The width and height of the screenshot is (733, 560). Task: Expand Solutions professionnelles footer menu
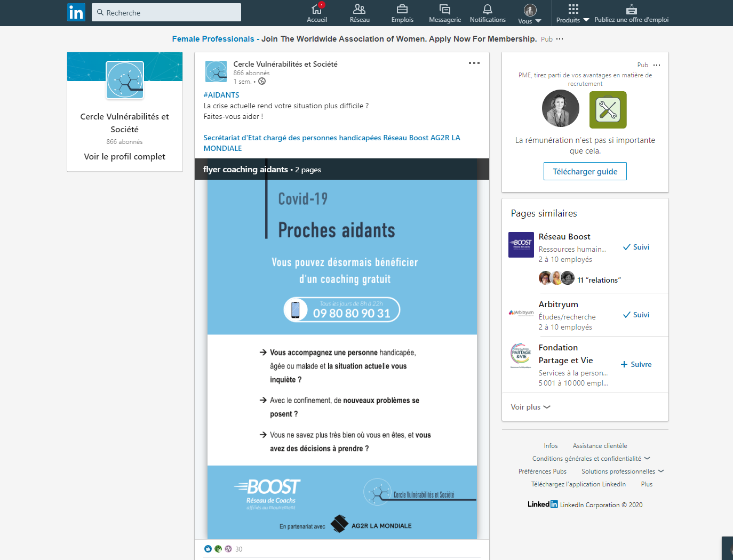coord(623,471)
